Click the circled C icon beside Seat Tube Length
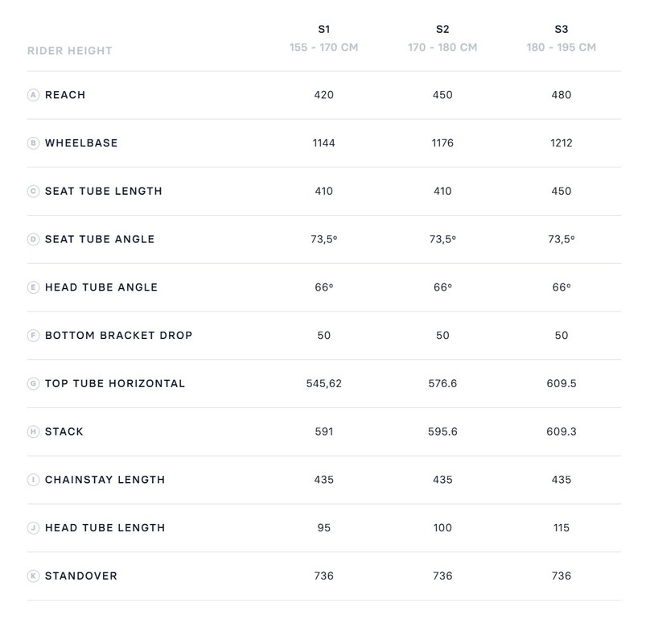Viewport: 646px width, 644px height. [33, 192]
